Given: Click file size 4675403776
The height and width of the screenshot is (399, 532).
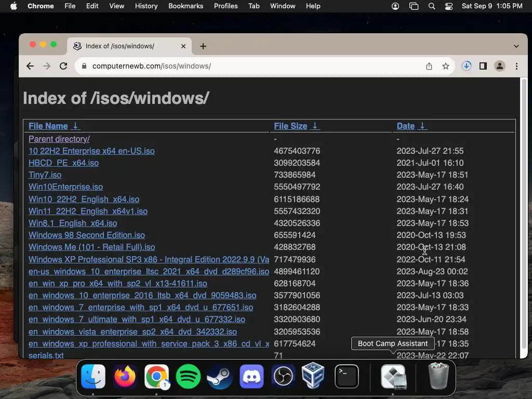Looking at the screenshot, I should click(x=297, y=151).
